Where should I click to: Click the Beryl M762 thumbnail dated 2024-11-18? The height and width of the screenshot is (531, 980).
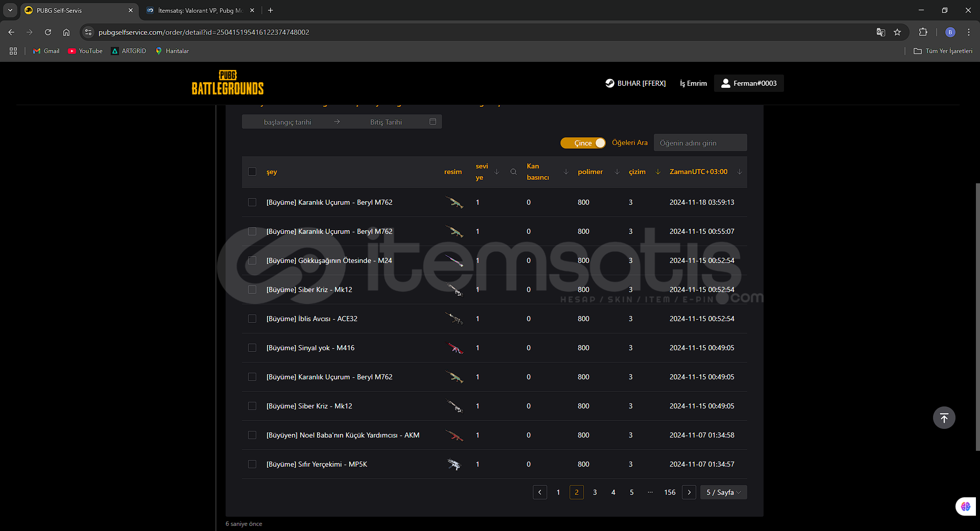pos(454,202)
